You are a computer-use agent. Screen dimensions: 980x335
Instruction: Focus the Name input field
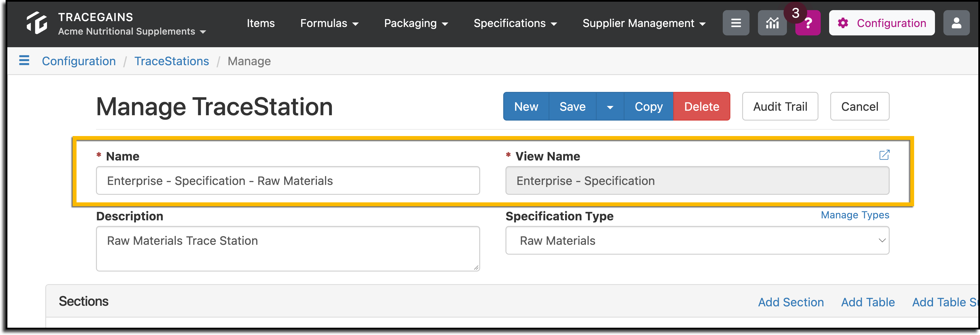[x=288, y=181]
